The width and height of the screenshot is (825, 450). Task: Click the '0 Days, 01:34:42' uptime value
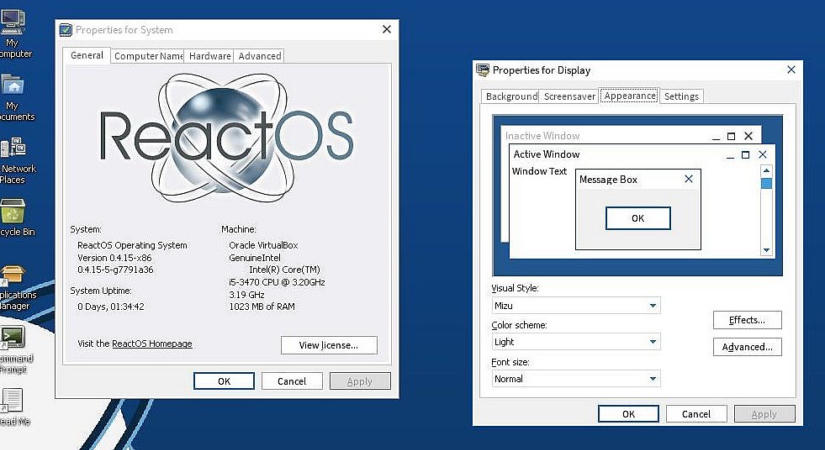coord(110,306)
